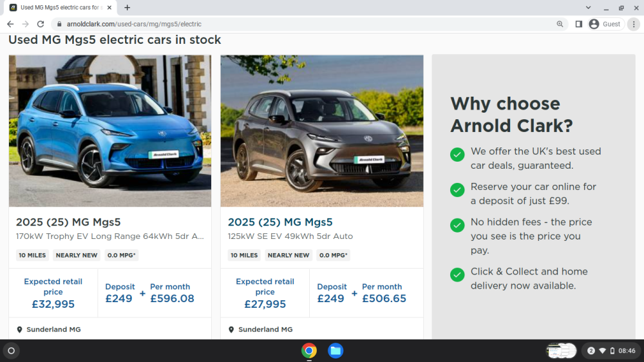The width and height of the screenshot is (644, 362).
Task: Click NEARLY NEW tag on SE EV listing
Action: coord(289,255)
